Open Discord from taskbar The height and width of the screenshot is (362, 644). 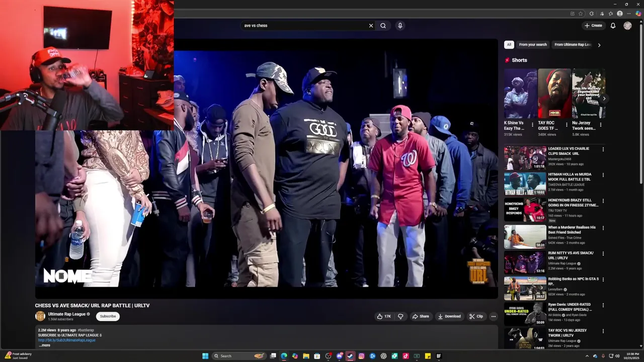[340, 356]
